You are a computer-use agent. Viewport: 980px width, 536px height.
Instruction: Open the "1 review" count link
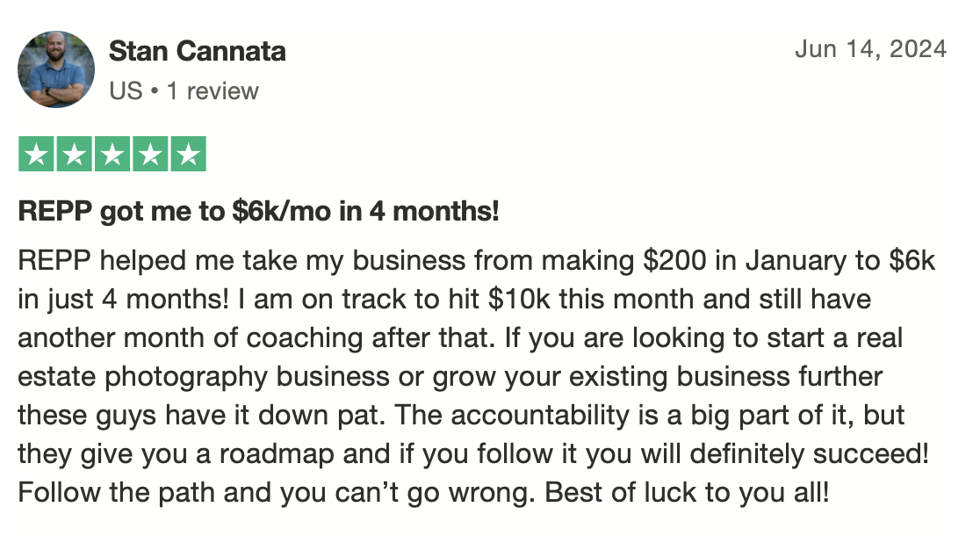point(213,91)
